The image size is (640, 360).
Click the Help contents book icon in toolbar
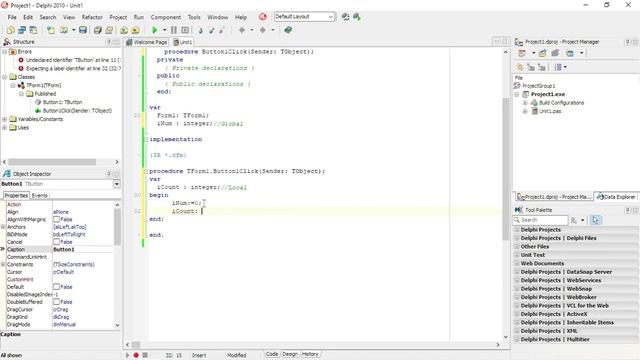[288, 30]
